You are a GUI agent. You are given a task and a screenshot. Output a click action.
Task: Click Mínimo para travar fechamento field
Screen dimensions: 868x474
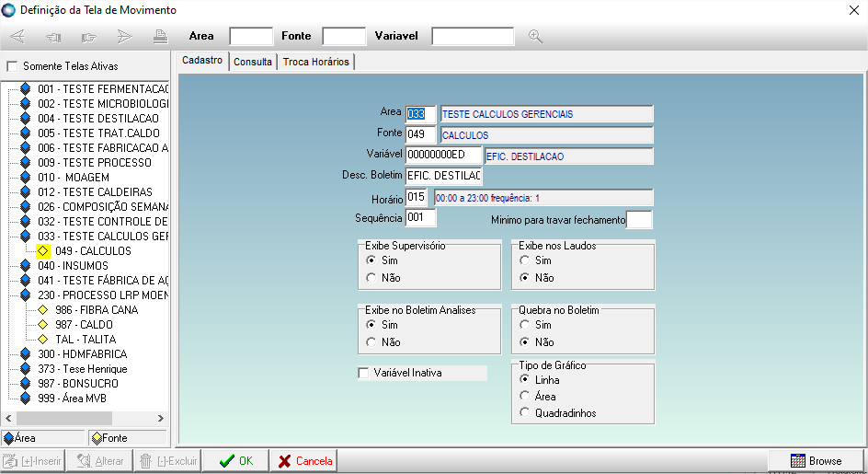(x=639, y=220)
